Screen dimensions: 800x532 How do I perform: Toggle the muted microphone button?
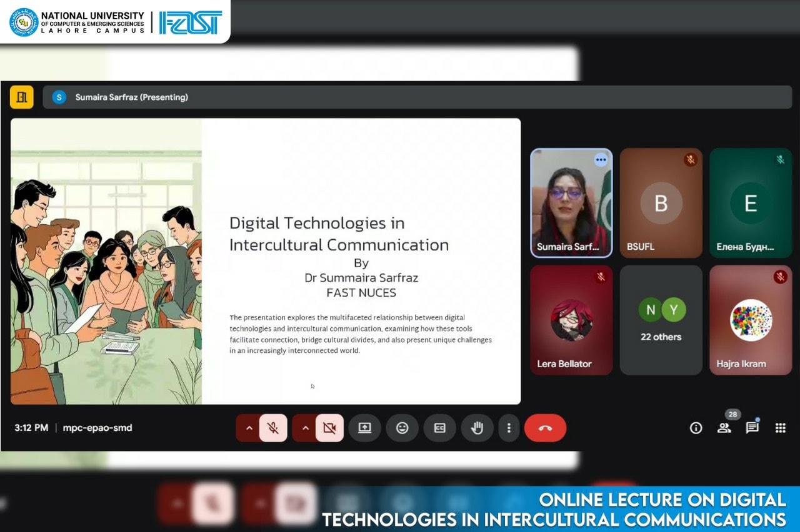pos(273,428)
